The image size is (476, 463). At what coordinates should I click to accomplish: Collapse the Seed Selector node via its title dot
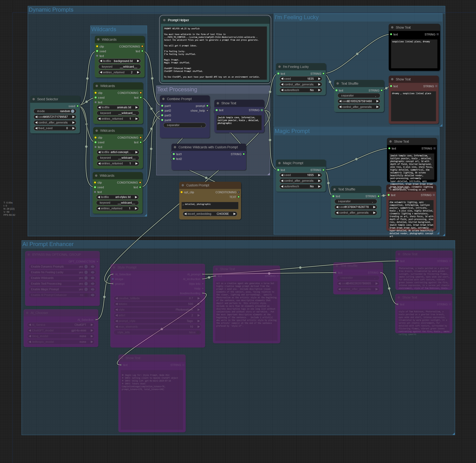pos(34,99)
